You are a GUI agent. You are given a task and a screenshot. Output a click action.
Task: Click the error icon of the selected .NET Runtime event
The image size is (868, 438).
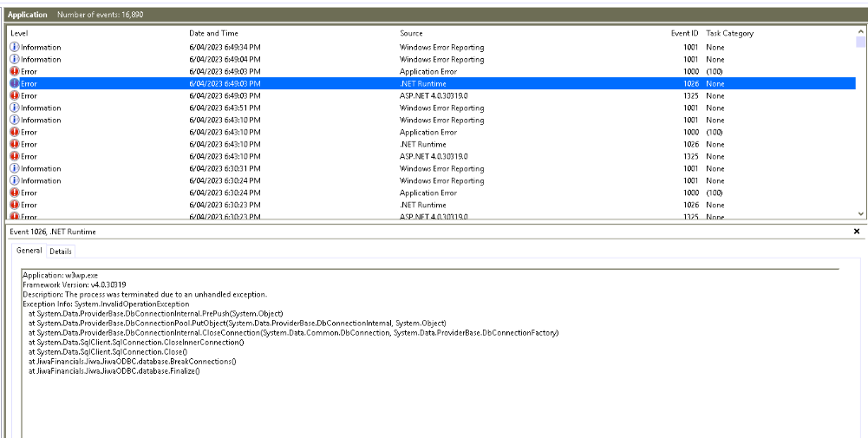click(x=14, y=83)
